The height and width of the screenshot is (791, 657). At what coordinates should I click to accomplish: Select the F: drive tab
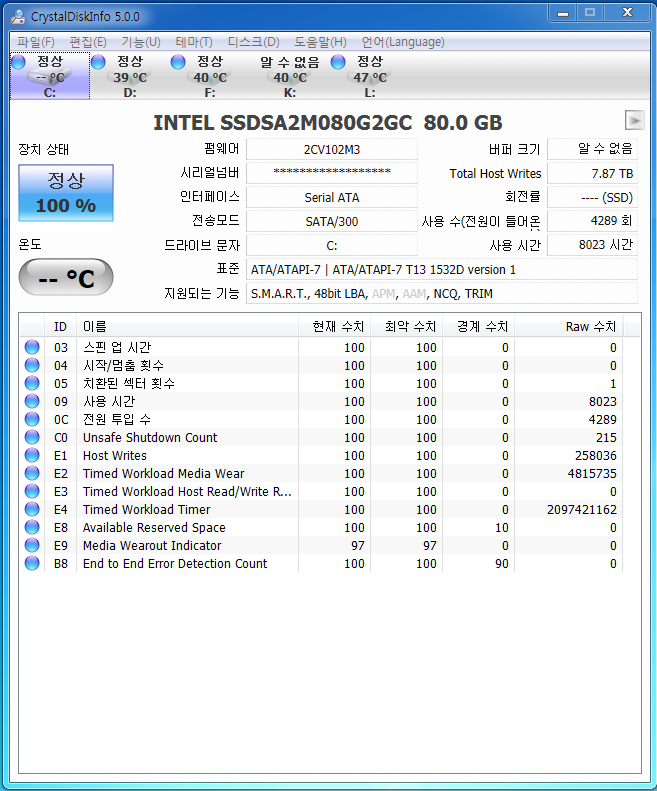click(210, 76)
